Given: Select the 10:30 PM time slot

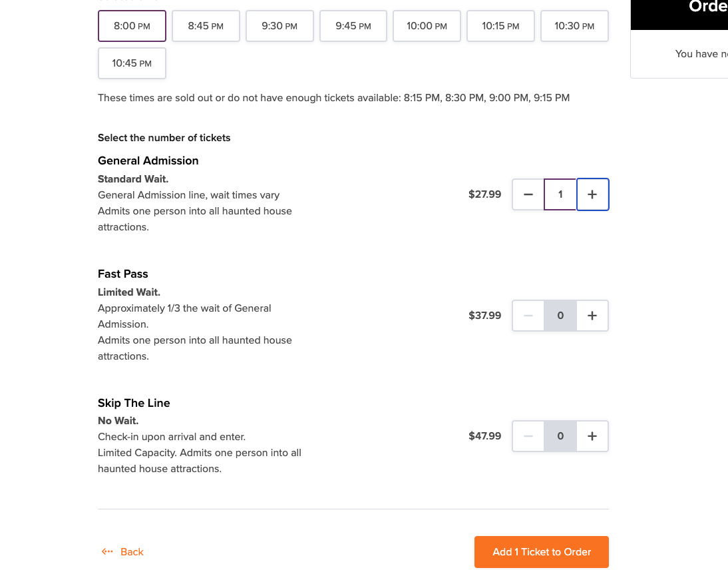Looking at the screenshot, I should [574, 26].
